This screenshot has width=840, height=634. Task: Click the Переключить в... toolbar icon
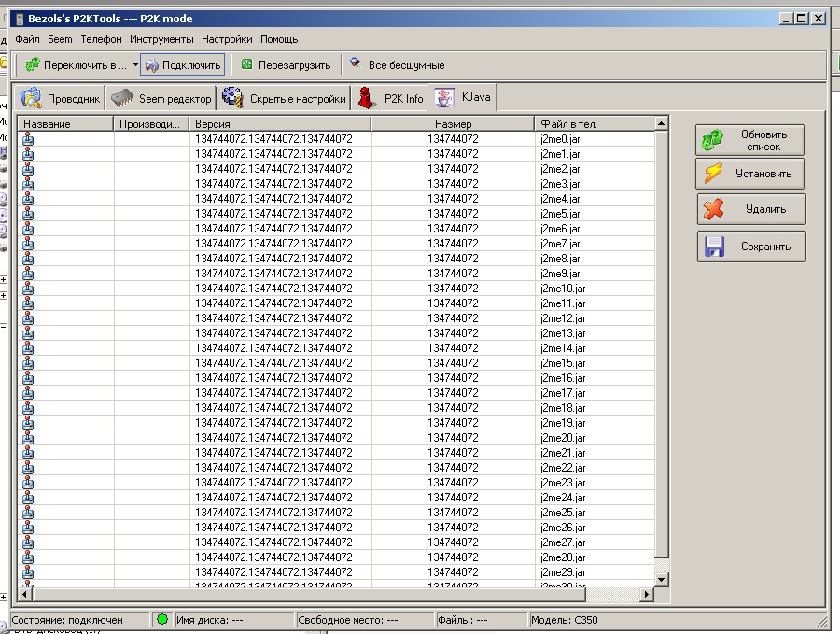pyautogui.click(x=33, y=64)
